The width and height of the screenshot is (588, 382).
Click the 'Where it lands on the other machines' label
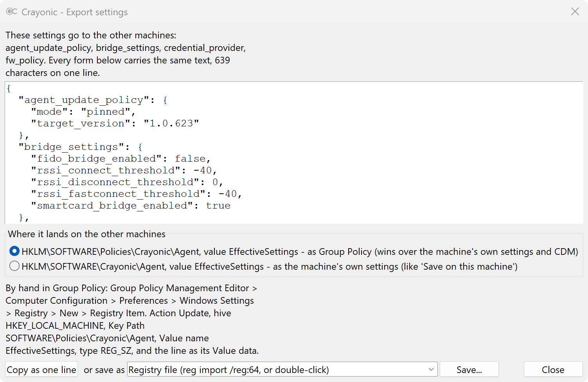point(87,234)
